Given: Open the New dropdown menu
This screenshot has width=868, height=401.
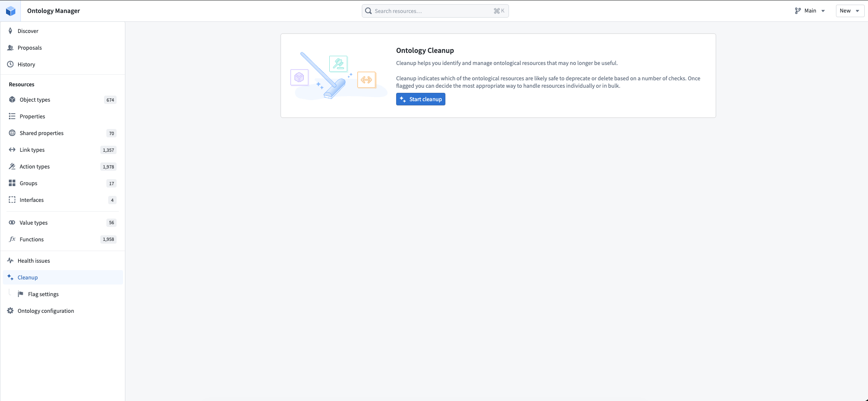Looking at the screenshot, I should (x=850, y=11).
